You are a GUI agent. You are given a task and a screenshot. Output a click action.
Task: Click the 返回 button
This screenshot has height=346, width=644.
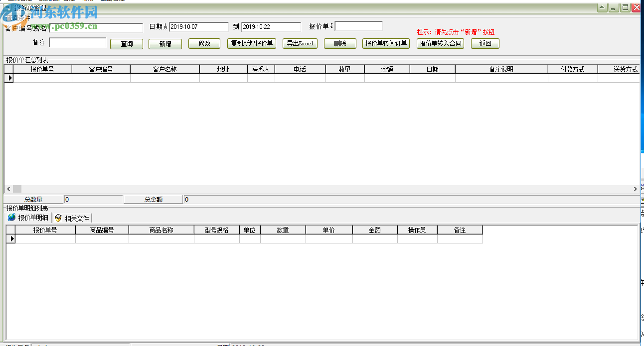tap(485, 43)
